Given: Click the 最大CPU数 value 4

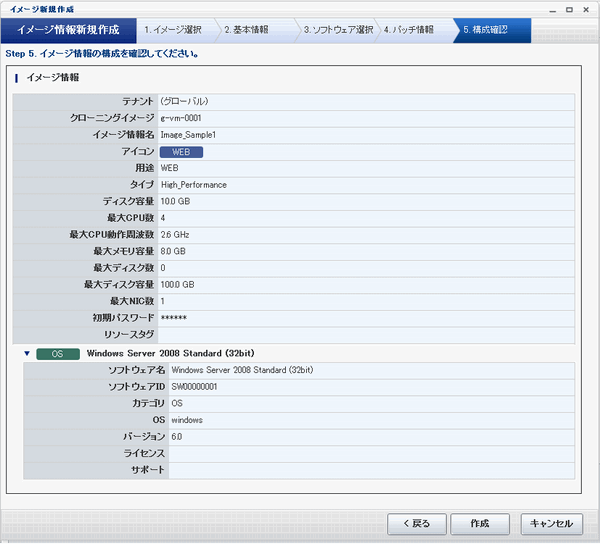Looking at the screenshot, I should point(163,218).
